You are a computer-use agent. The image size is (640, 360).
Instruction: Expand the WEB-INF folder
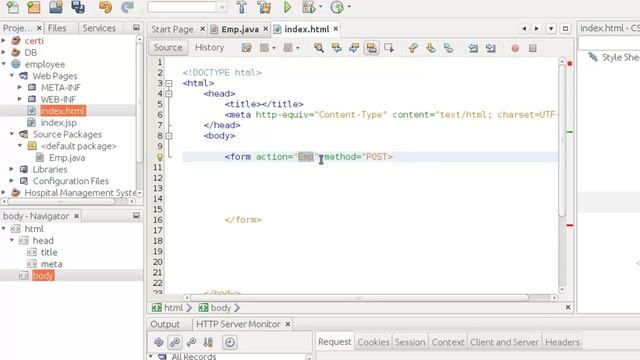[x=20, y=99]
